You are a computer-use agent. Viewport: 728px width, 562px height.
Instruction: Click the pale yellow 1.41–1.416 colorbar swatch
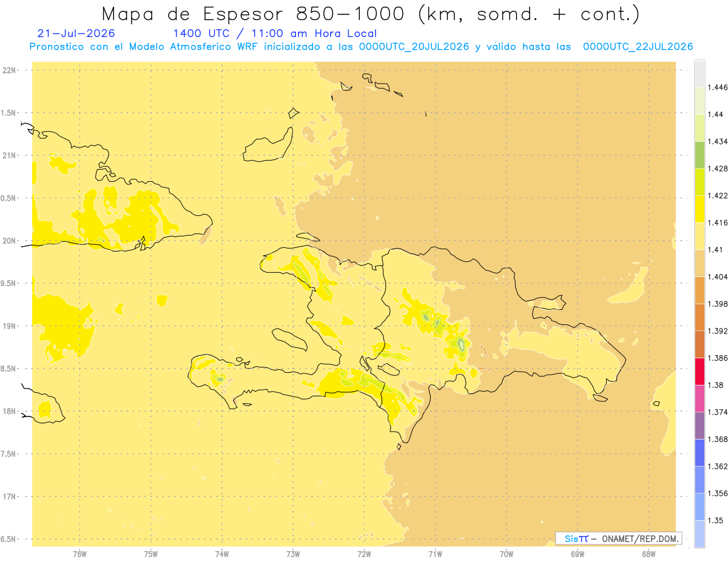tap(699, 236)
